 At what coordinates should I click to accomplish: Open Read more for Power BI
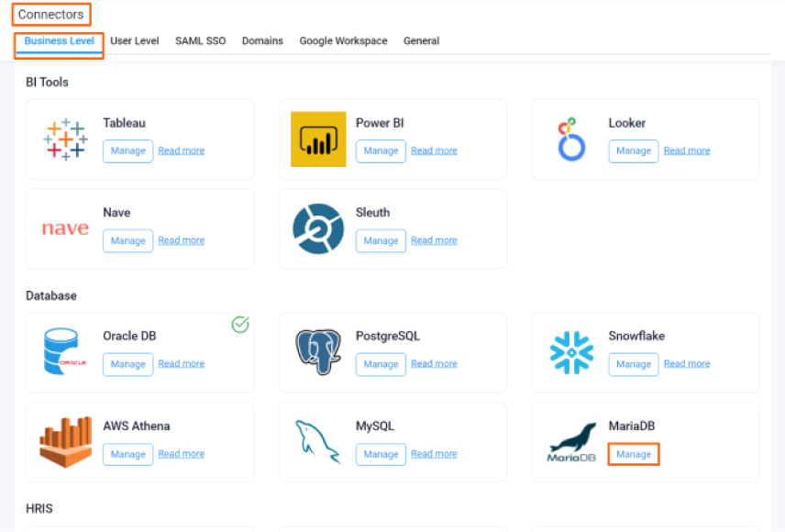(x=434, y=150)
